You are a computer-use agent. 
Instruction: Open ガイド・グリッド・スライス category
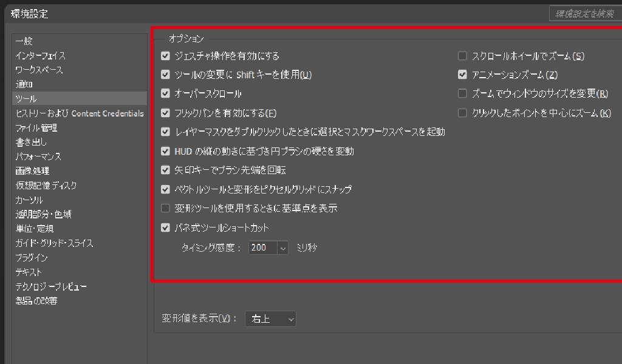(x=55, y=243)
